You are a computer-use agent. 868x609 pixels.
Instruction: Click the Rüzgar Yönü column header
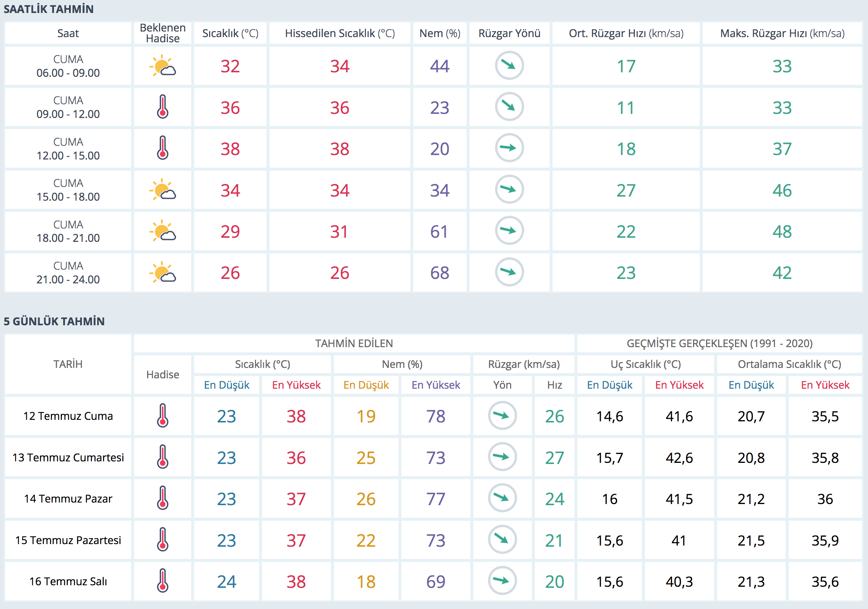509,33
